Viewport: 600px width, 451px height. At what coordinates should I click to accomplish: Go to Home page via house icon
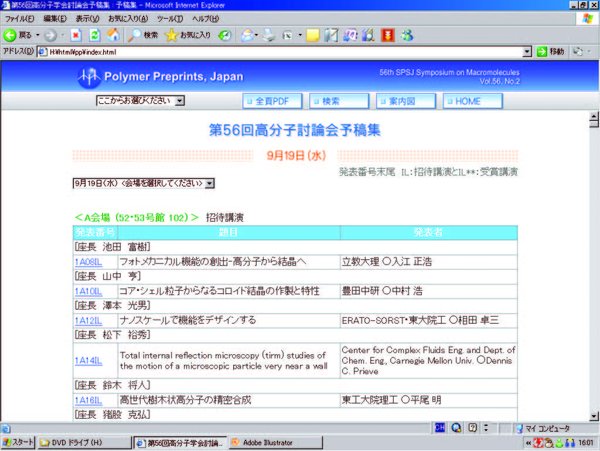(x=112, y=35)
